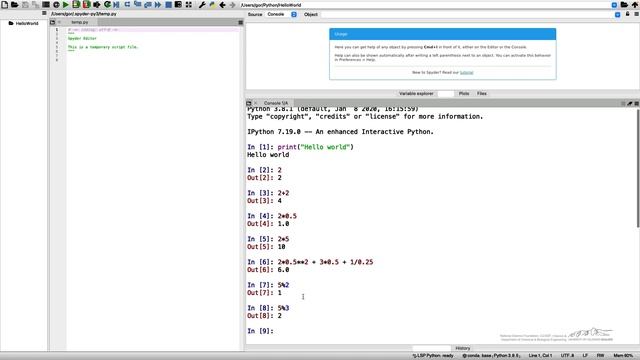
Task: Browse for a working directory
Action: 624,5
